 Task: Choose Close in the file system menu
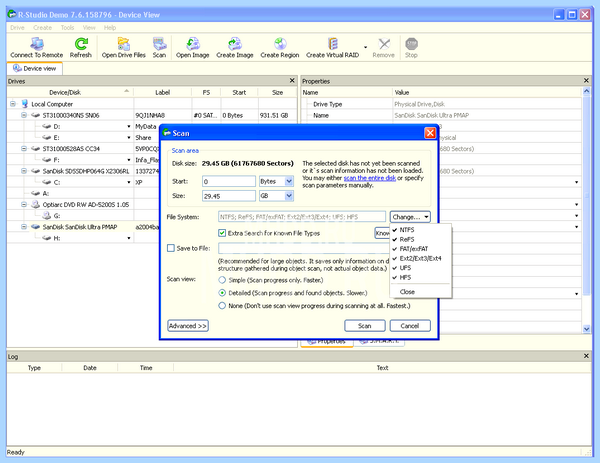[x=407, y=292]
